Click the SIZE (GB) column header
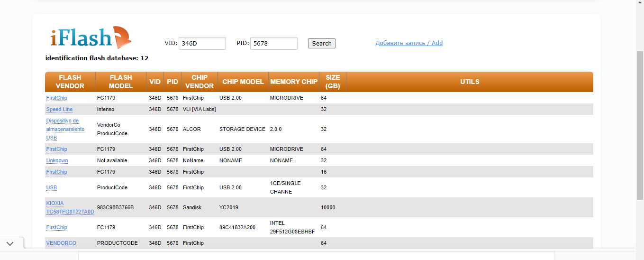This screenshot has height=260, width=644. coord(333,82)
